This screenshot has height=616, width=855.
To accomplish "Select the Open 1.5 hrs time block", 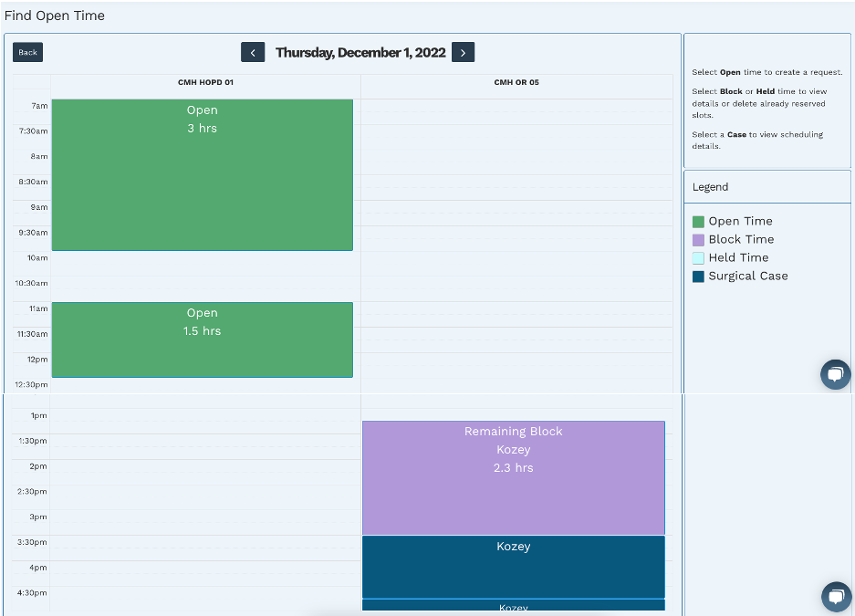I will [203, 339].
